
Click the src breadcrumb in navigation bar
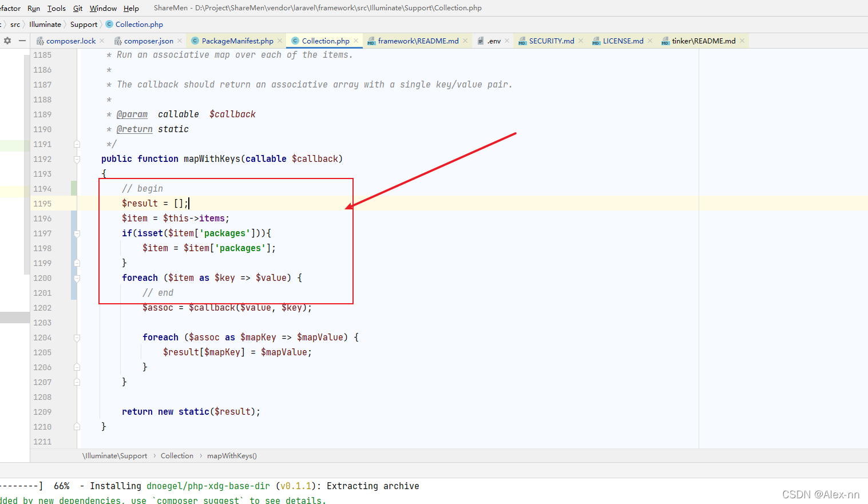(15, 24)
